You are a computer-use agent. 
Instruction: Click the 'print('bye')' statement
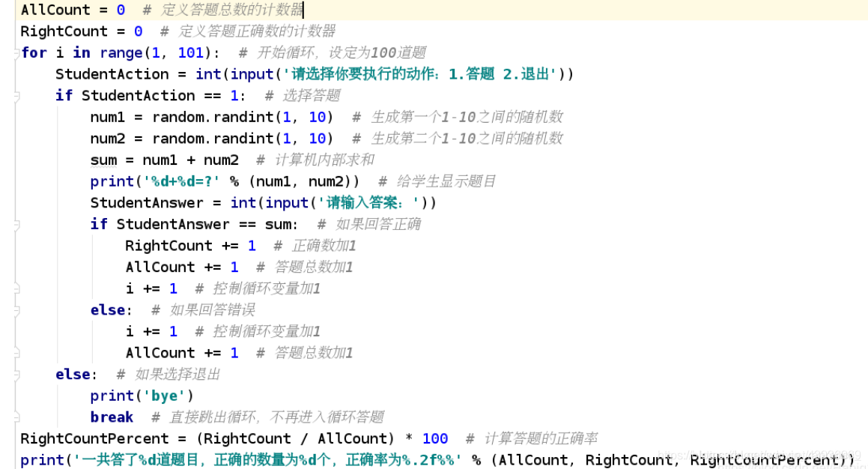[x=142, y=396]
